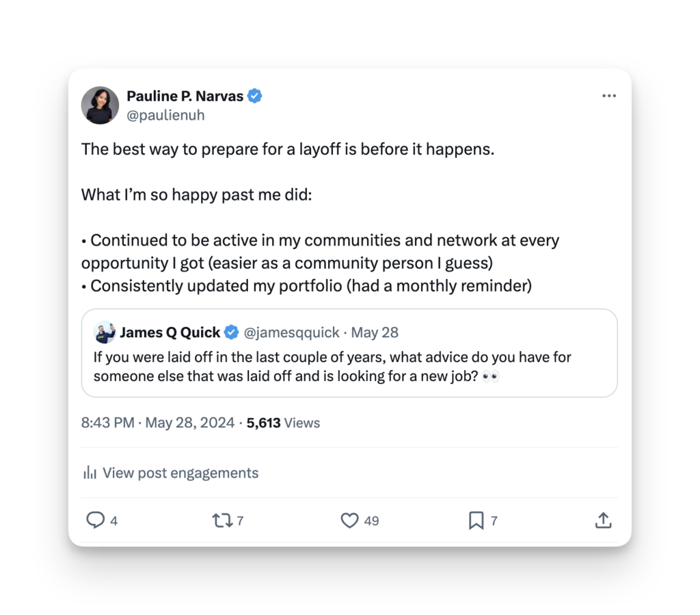Click the @paulienuh handle
700x615 pixels.
click(165, 115)
